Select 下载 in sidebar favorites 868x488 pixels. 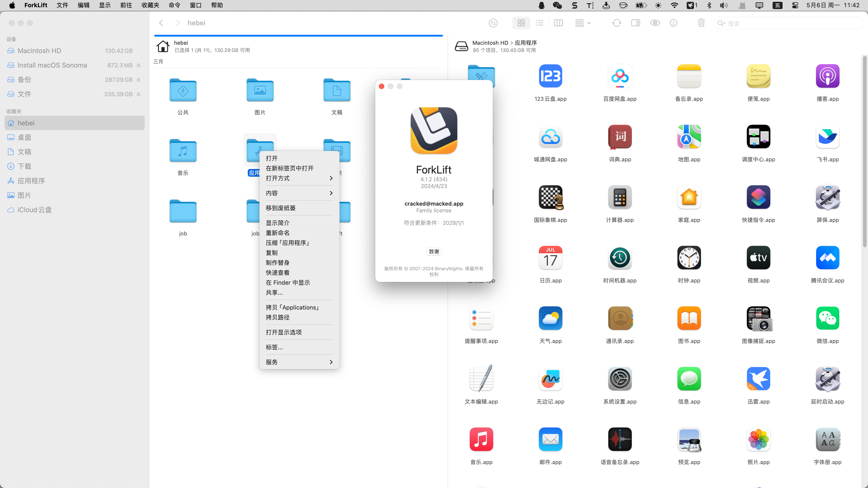point(24,166)
